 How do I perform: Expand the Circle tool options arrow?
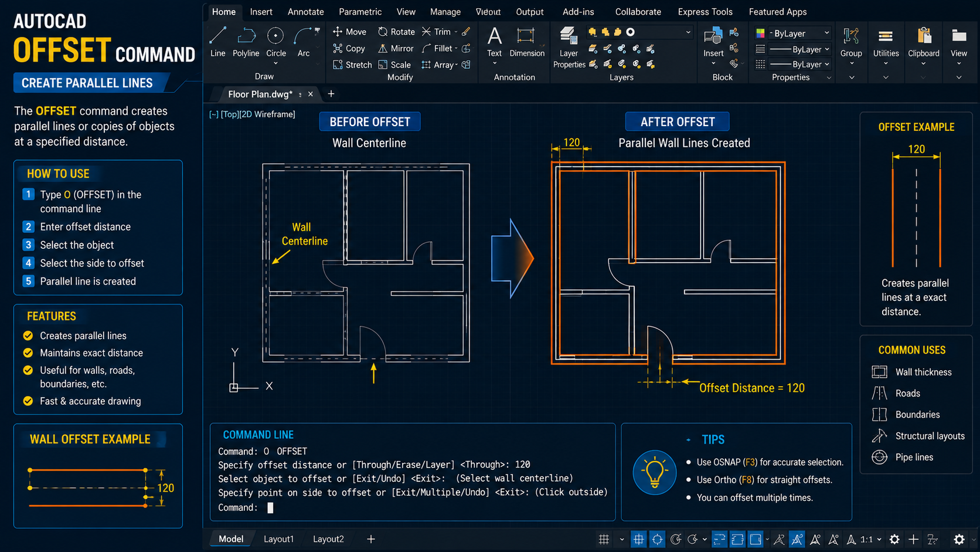pos(275,63)
